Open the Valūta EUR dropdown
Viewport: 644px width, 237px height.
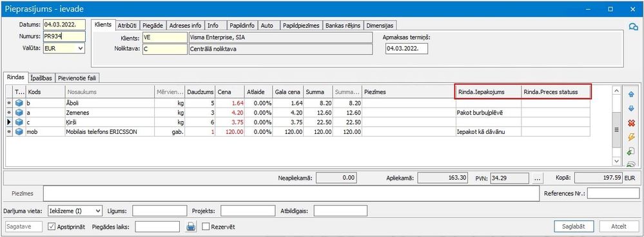81,48
